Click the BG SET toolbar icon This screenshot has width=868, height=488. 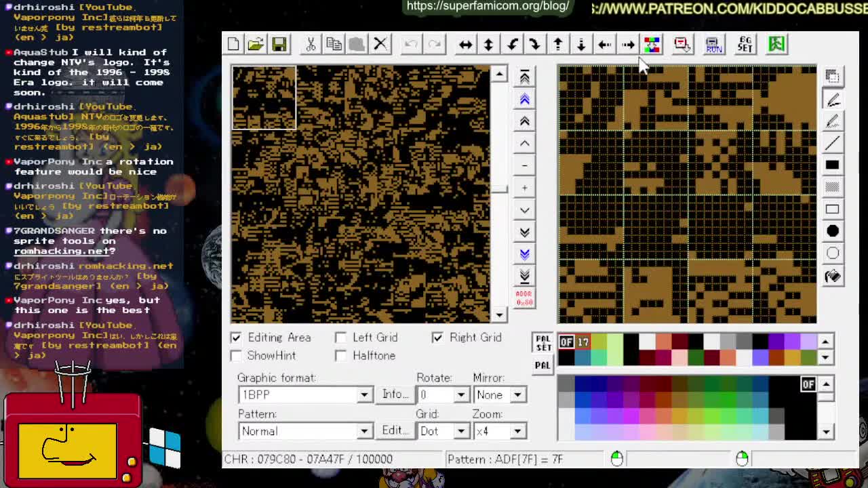[745, 45]
